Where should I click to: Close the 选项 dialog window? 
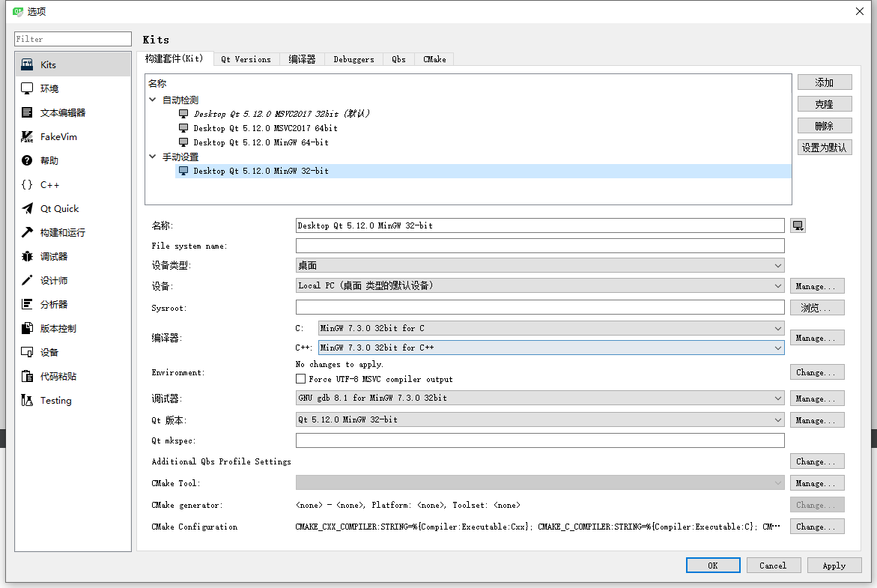(860, 11)
